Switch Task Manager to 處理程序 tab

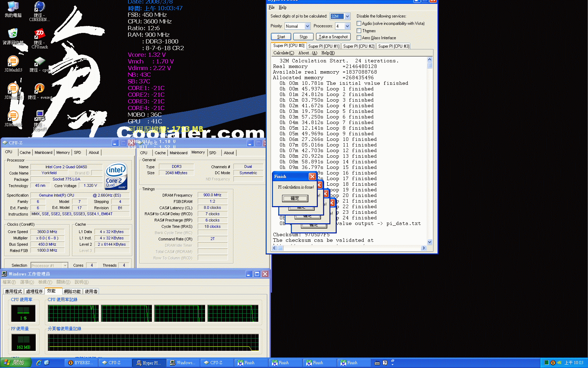click(34, 292)
